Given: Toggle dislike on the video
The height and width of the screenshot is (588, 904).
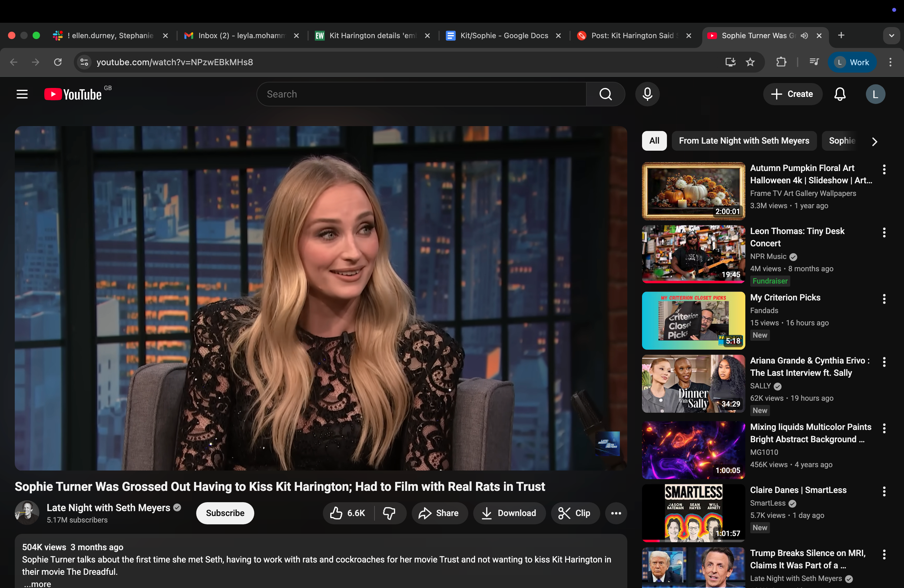Looking at the screenshot, I should click(390, 513).
